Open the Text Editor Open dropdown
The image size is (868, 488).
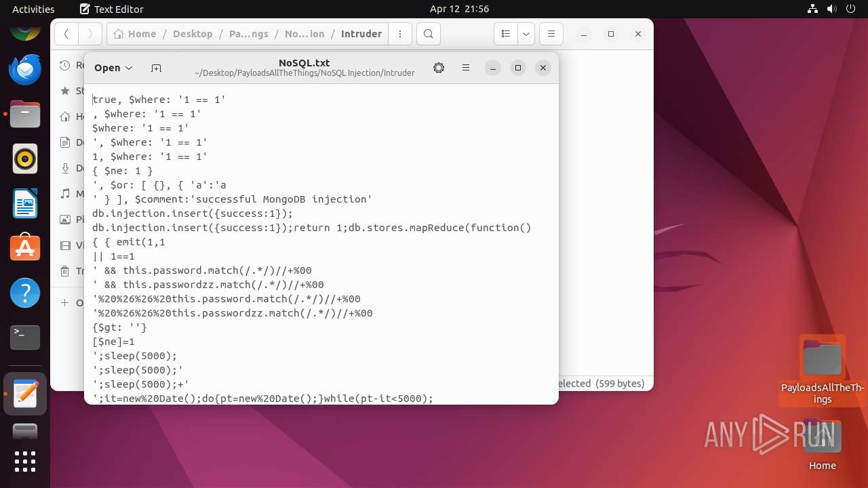click(x=113, y=68)
